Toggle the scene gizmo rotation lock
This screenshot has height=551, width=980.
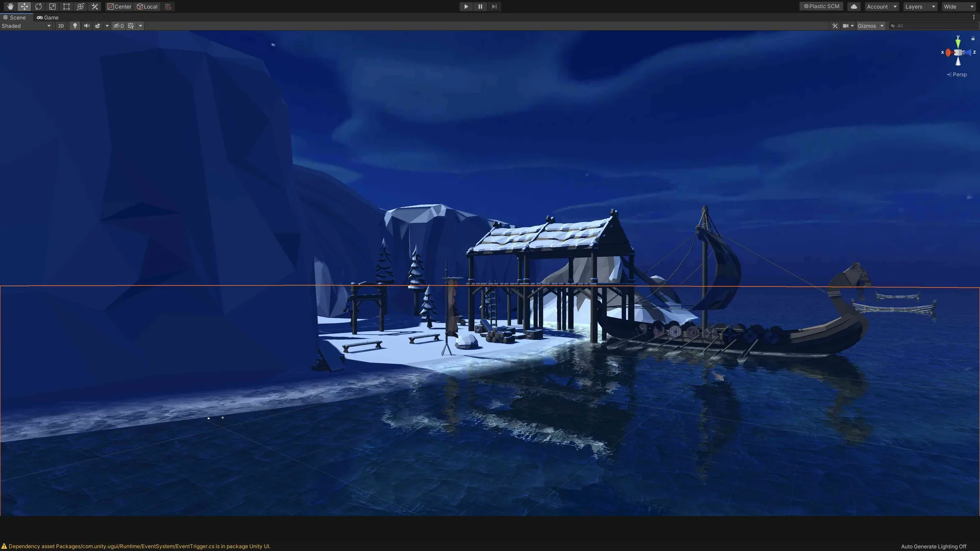973,38
